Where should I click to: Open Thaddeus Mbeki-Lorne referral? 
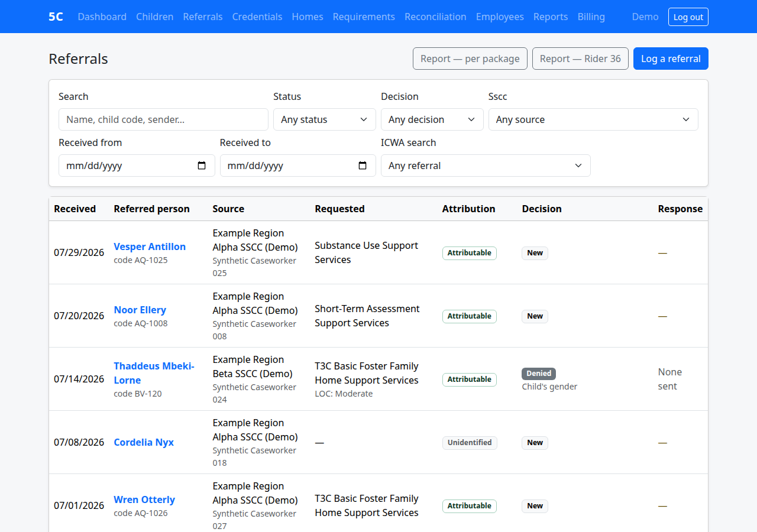154,373
